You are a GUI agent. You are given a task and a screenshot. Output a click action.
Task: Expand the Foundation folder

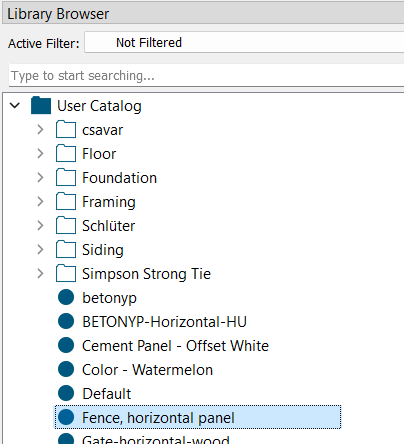(x=40, y=177)
